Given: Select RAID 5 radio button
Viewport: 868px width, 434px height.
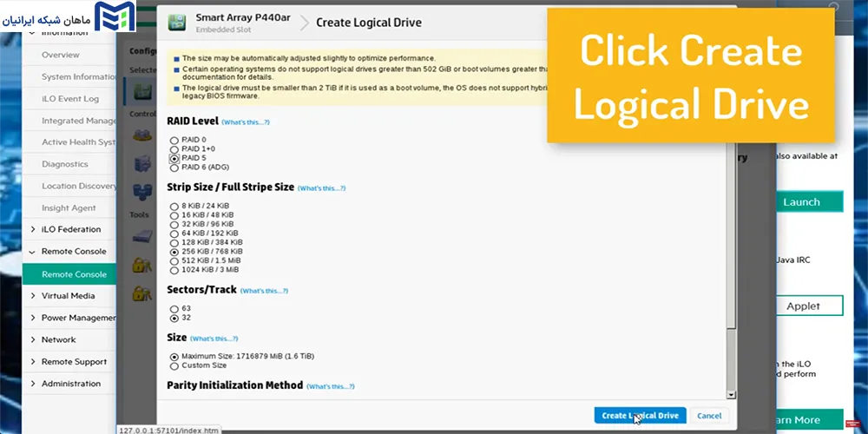Looking at the screenshot, I should [x=174, y=158].
